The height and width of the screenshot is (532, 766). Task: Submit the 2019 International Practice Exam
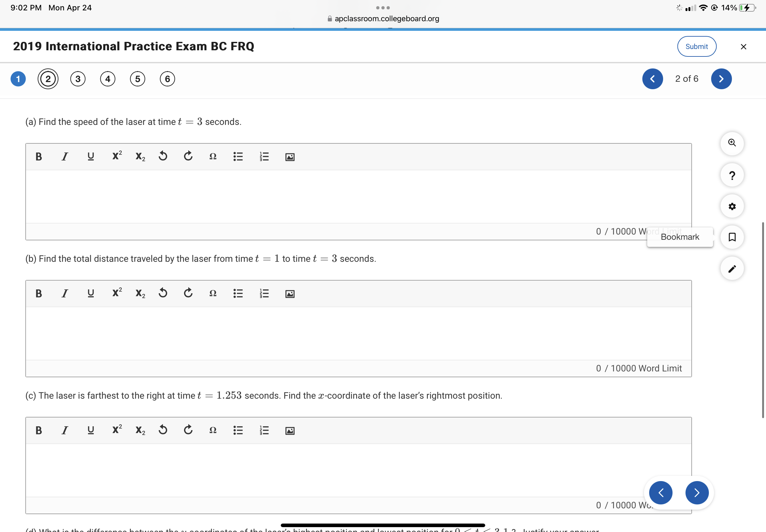[697, 46]
